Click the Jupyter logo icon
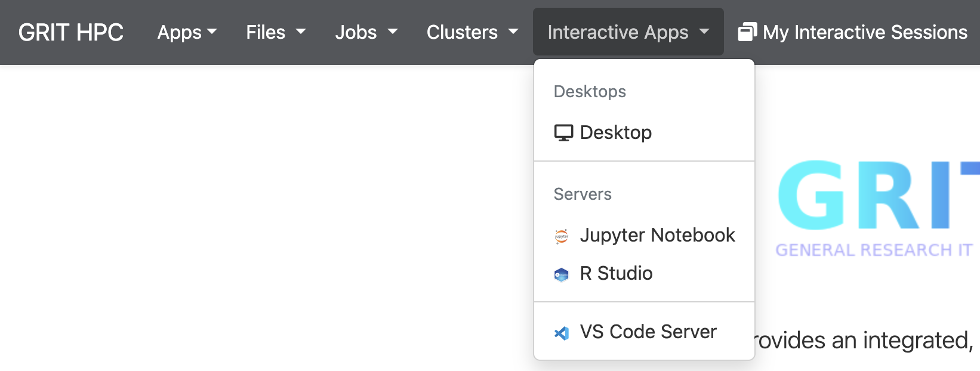 tap(562, 236)
